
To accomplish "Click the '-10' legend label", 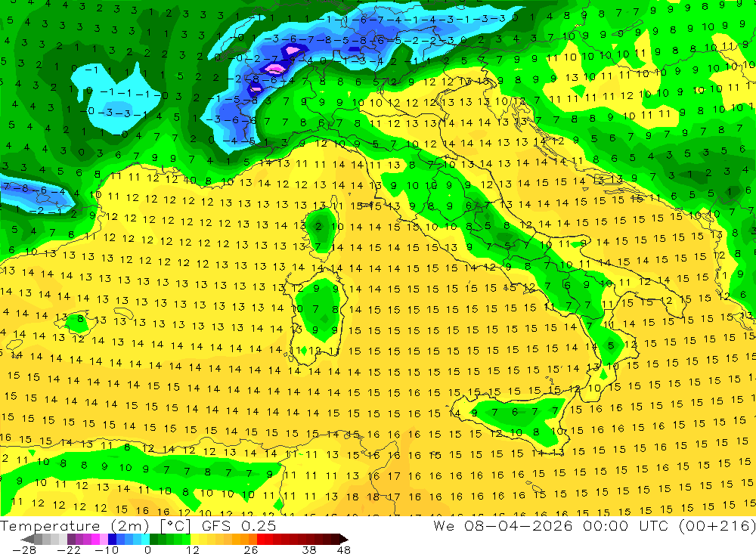I will pos(107,549).
